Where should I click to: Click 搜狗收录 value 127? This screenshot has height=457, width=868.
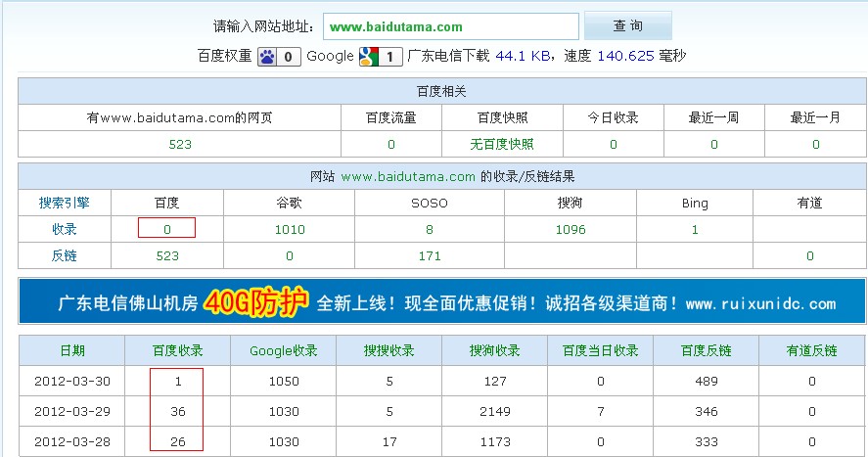pos(495,382)
